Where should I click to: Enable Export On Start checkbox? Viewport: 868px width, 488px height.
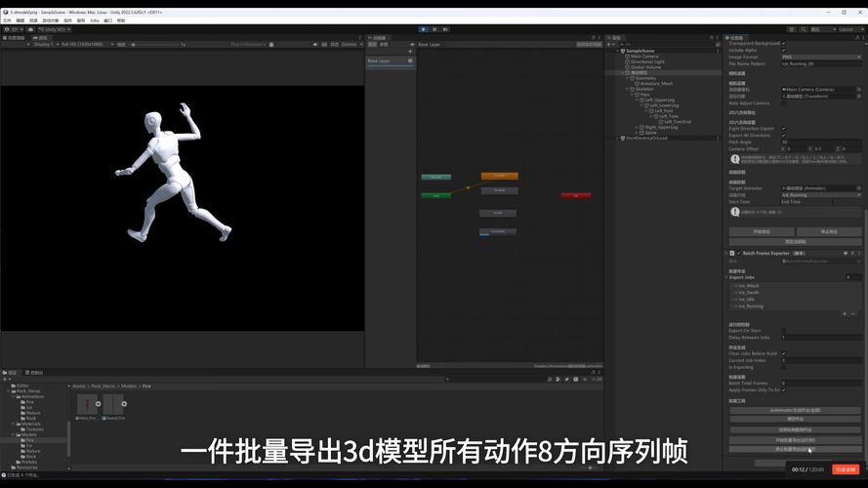click(x=783, y=330)
